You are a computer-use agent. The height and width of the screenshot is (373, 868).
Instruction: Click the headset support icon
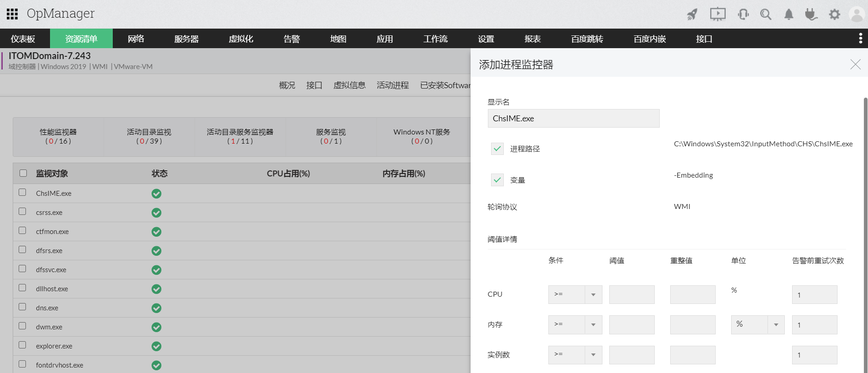click(743, 15)
